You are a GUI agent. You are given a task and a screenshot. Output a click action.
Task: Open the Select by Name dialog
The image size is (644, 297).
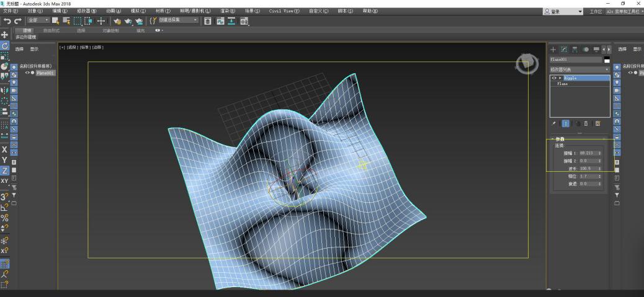pos(66,21)
